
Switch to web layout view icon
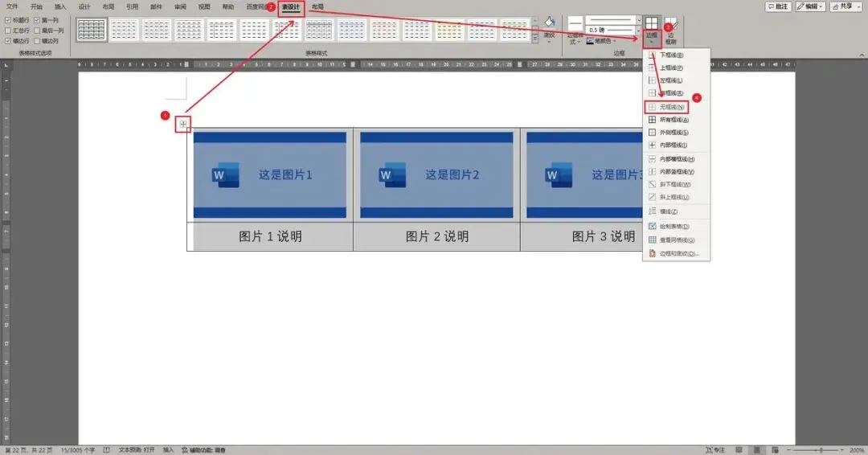click(x=775, y=450)
